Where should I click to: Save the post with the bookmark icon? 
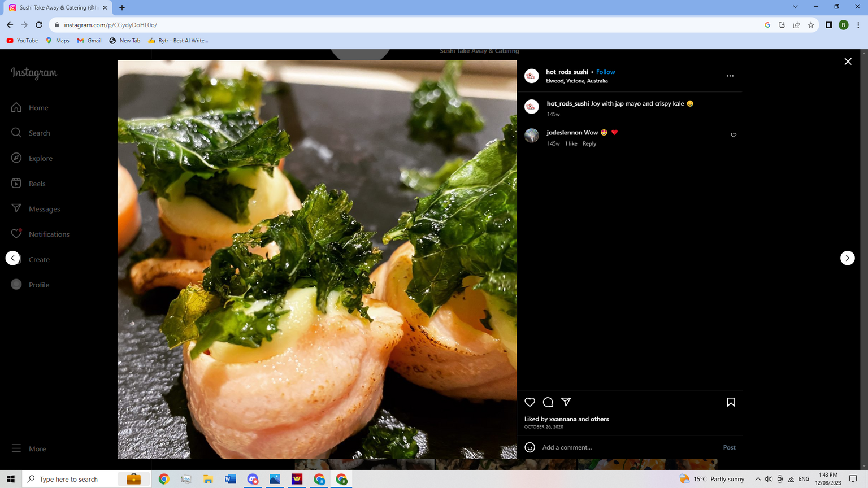[x=731, y=402]
